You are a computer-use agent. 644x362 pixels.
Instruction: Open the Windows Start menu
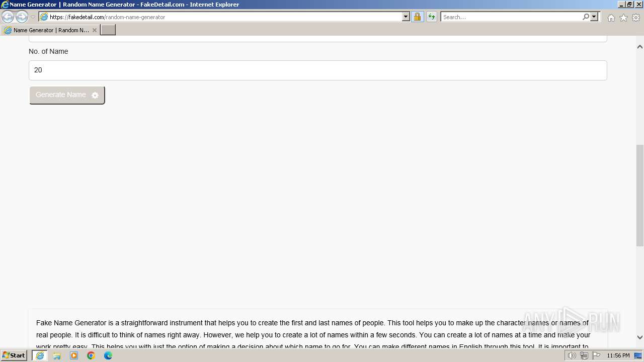click(14, 355)
